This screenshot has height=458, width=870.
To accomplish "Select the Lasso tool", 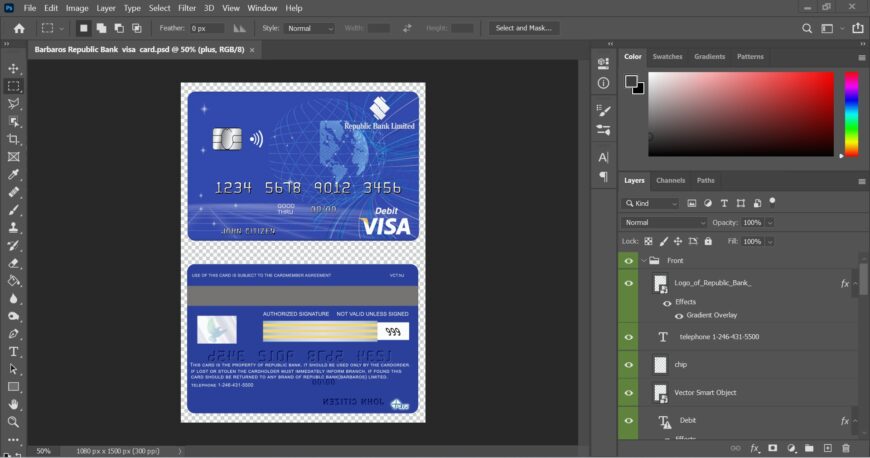I will coord(13,104).
